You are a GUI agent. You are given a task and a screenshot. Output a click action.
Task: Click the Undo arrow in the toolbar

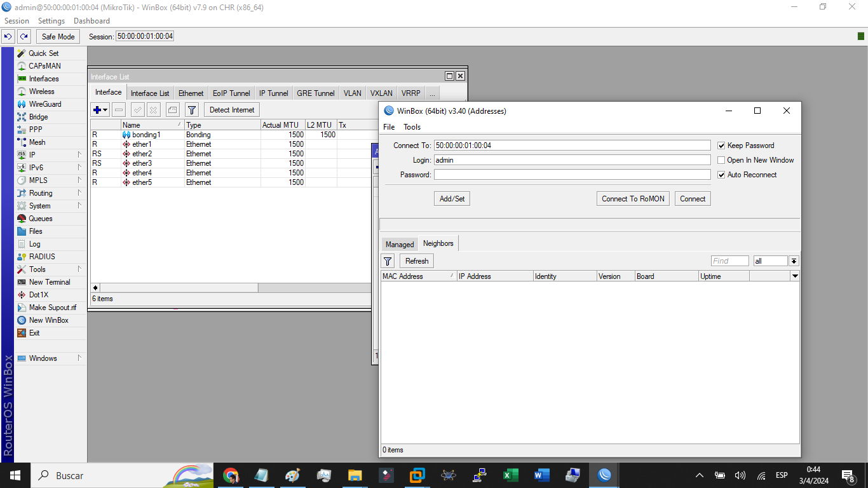coord(8,37)
